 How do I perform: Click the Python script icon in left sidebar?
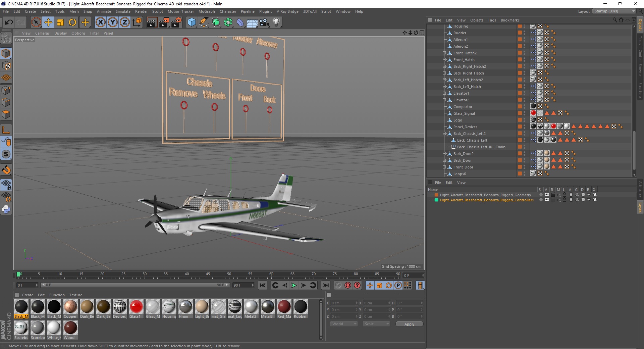click(x=6, y=209)
